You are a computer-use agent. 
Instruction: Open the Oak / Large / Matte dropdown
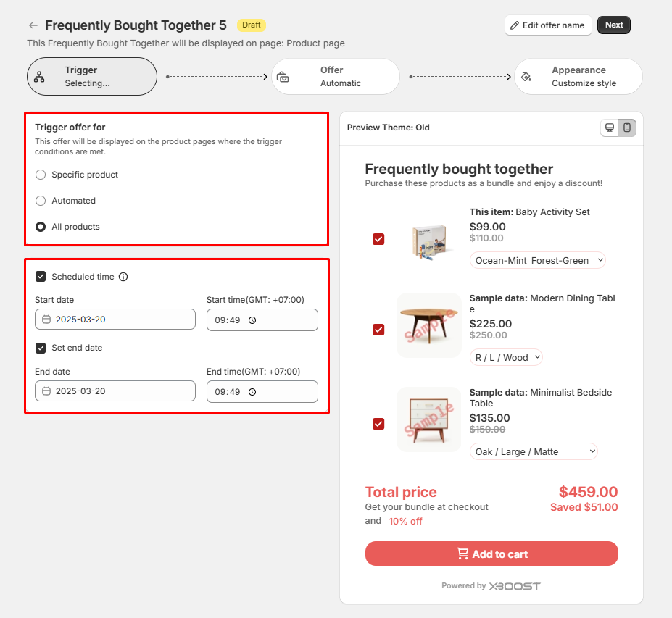pos(534,451)
